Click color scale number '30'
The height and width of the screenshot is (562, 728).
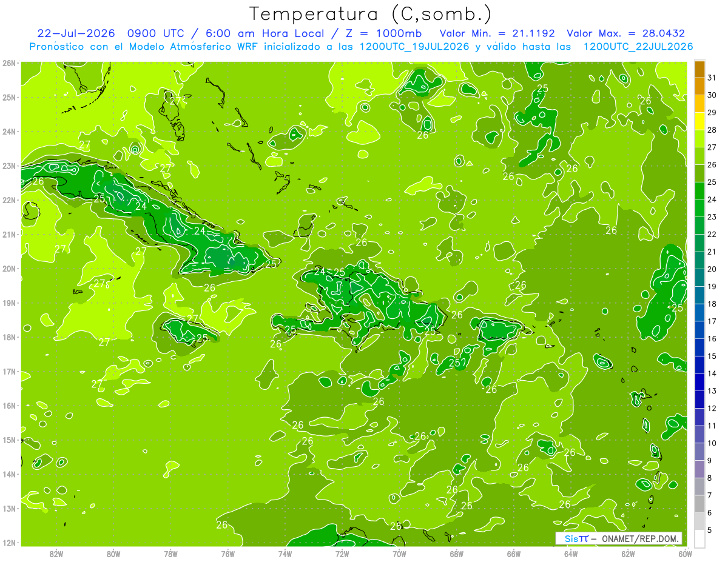tap(712, 95)
